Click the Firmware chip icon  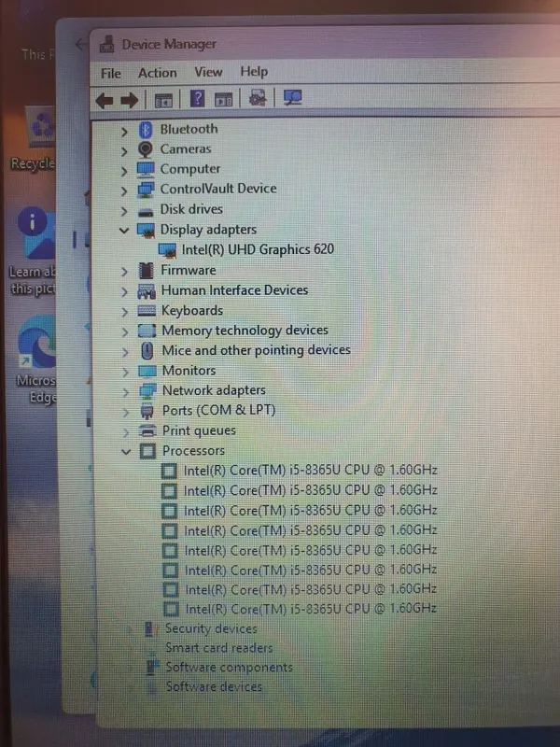[x=147, y=271]
